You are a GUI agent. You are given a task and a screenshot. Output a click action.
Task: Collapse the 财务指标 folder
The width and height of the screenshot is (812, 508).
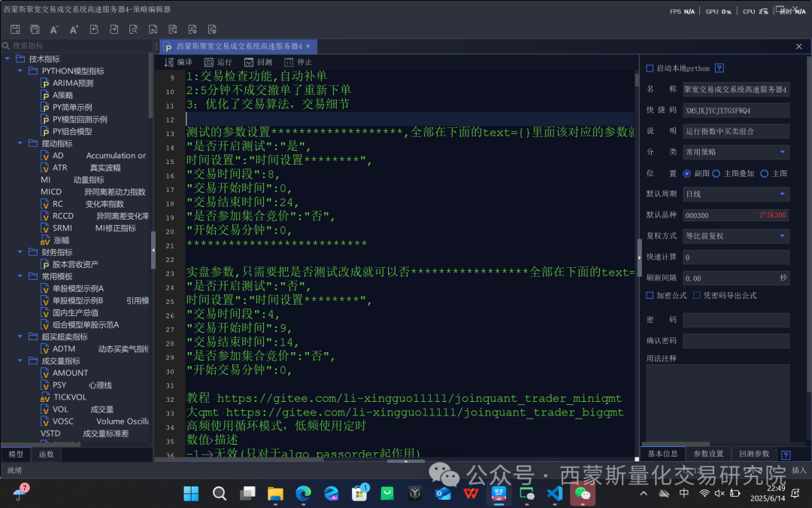(x=20, y=252)
